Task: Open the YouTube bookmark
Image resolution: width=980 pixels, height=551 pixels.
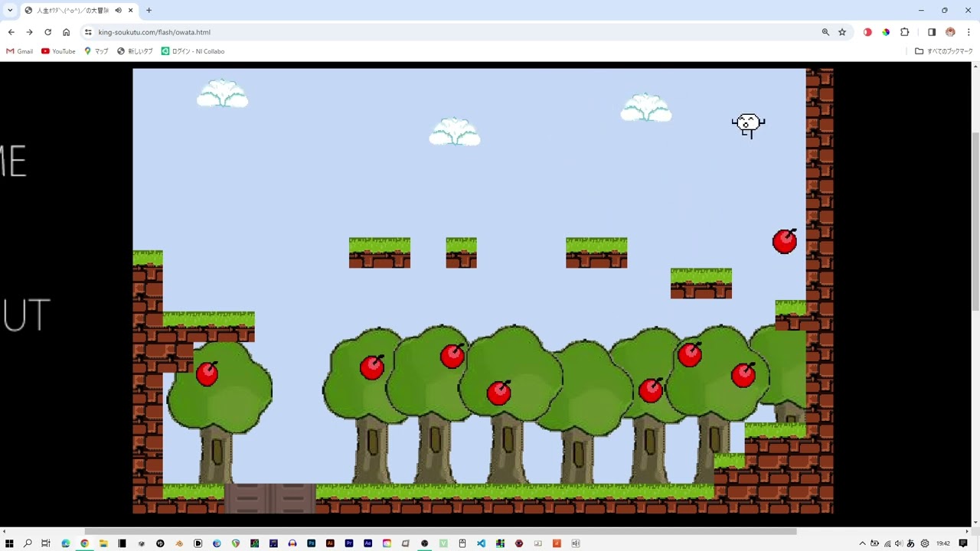Action: (x=58, y=51)
